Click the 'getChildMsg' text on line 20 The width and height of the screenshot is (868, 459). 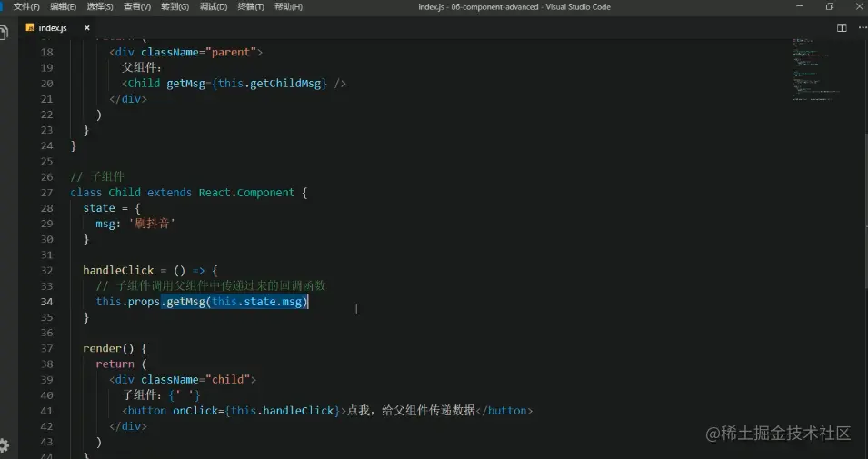pos(285,84)
